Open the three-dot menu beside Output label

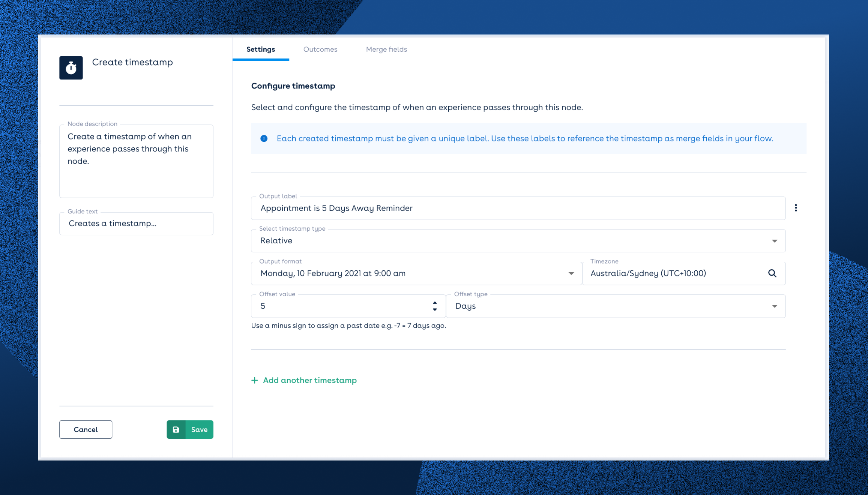(796, 208)
